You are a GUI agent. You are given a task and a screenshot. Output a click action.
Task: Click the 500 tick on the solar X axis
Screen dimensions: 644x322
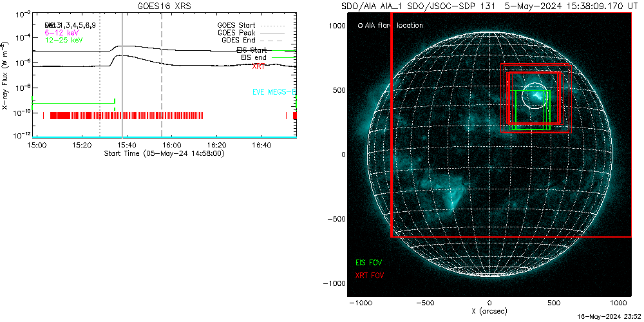(x=554, y=303)
